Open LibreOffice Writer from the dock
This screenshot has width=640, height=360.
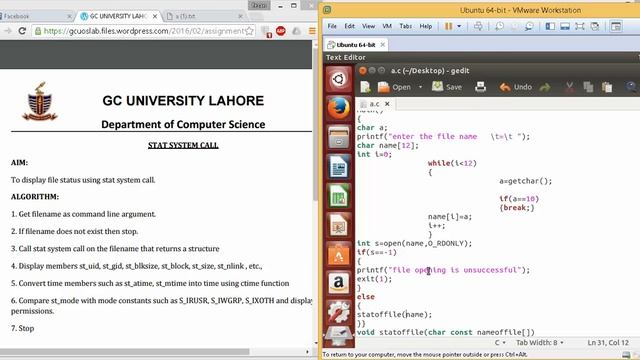coord(338,167)
